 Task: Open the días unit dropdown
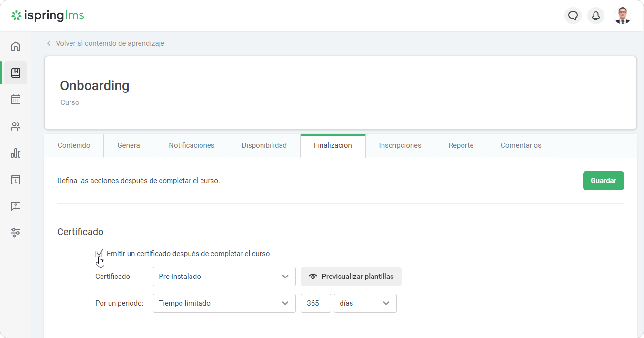[365, 303]
